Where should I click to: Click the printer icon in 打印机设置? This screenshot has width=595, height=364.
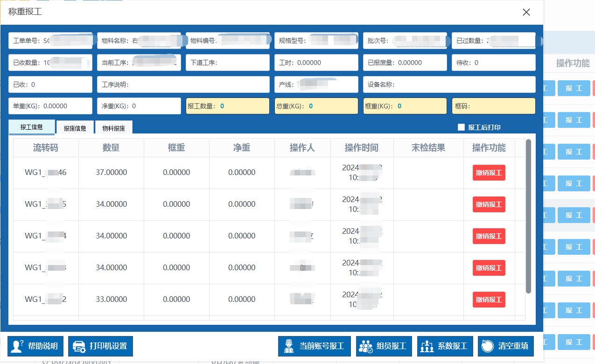click(79, 346)
